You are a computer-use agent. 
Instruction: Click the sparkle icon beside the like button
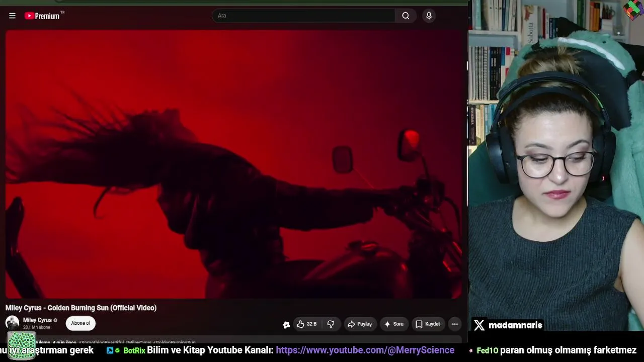[x=286, y=325]
